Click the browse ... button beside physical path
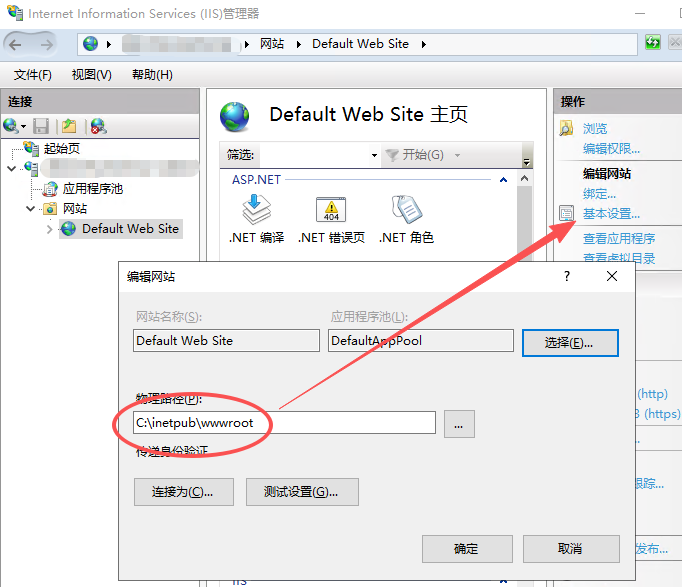 (x=459, y=424)
